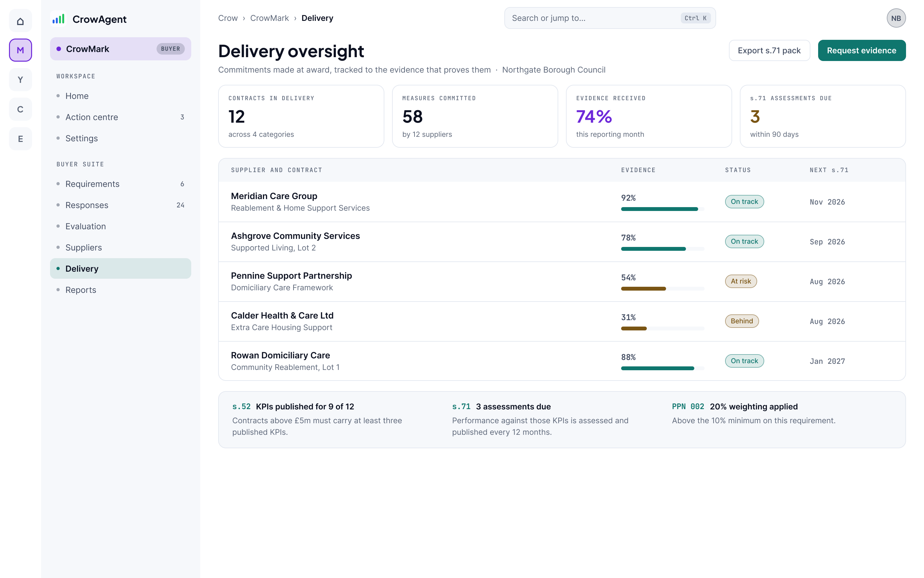This screenshot has height=578, width=924.
Task: Open Pennine Support Partnership row
Action: pos(562,281)
